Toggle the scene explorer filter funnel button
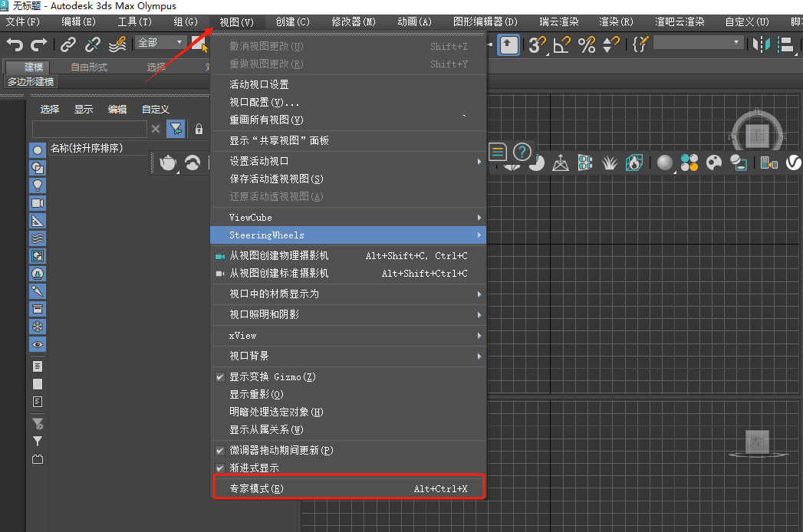The image size is (803, 532). coord(175,129)
